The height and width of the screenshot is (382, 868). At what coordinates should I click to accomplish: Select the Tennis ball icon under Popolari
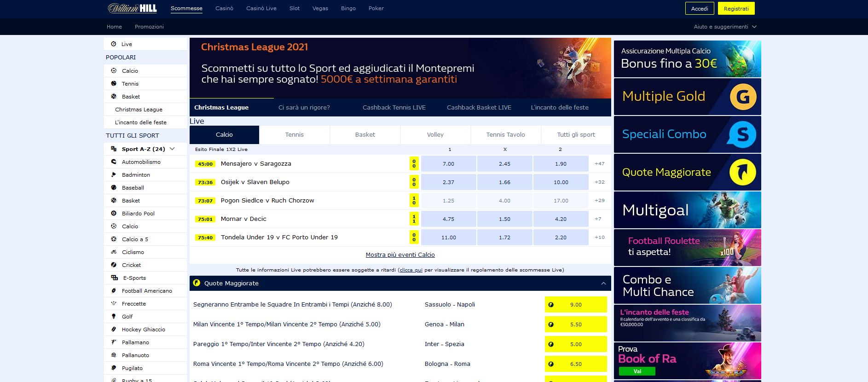[x=114, y=83]
